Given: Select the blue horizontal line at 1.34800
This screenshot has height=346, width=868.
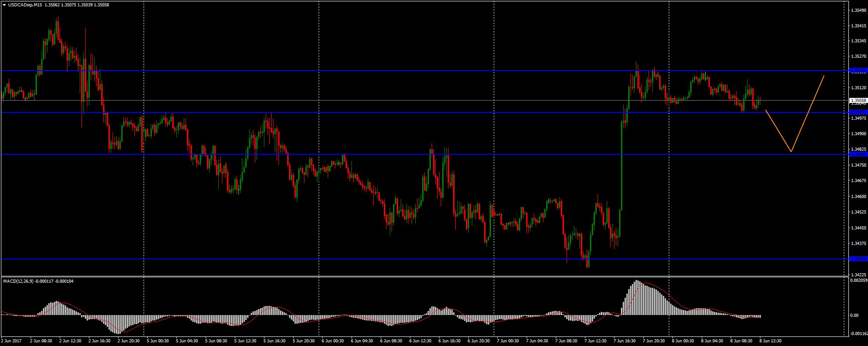Looking at the screenshot, I should [425, 154].
